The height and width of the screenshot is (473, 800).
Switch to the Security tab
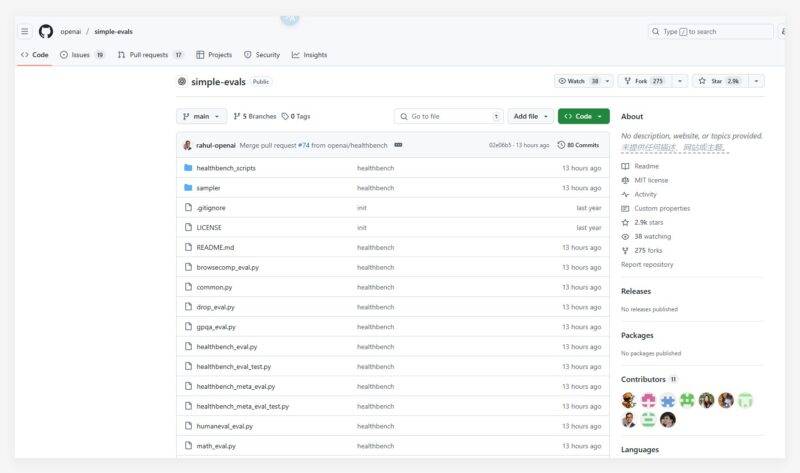[262, 55]
